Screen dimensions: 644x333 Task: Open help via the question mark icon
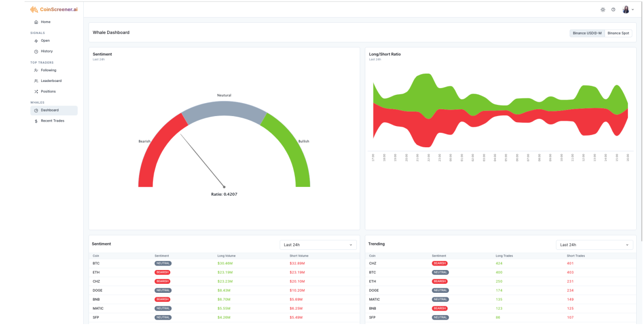pos(613,9)
